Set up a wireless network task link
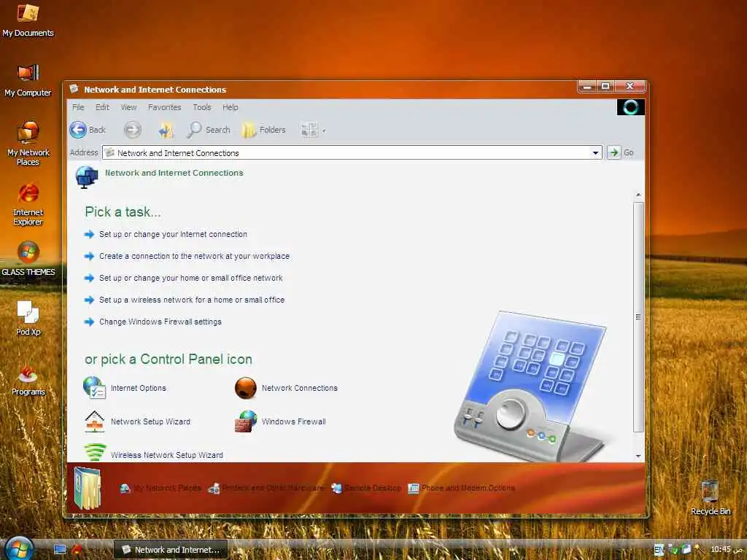The image size is (747, 560). click(192, 300)
